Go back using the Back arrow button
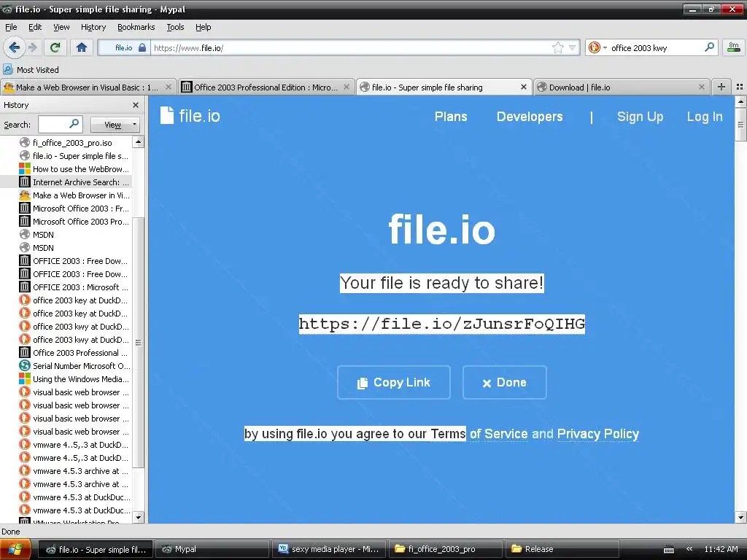The height and width of the screenshot is (560, 747). [x=15, y=47]
